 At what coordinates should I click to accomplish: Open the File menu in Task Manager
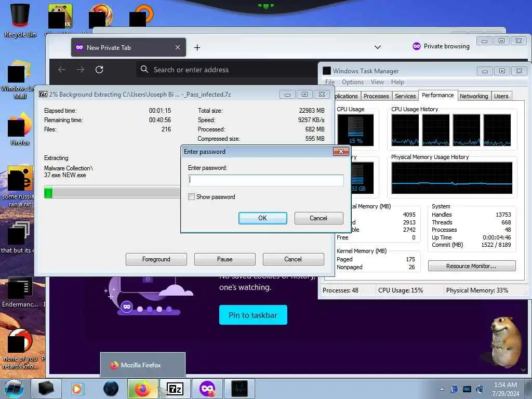tap(330, 82)
